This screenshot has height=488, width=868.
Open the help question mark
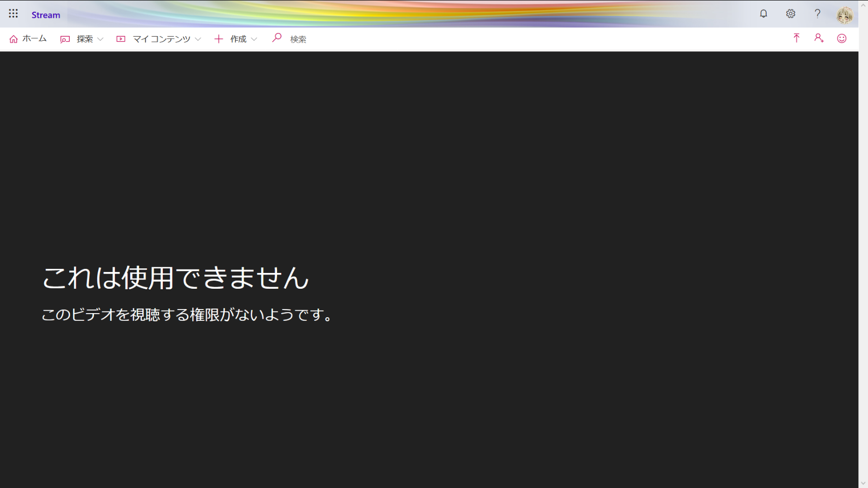817,14
